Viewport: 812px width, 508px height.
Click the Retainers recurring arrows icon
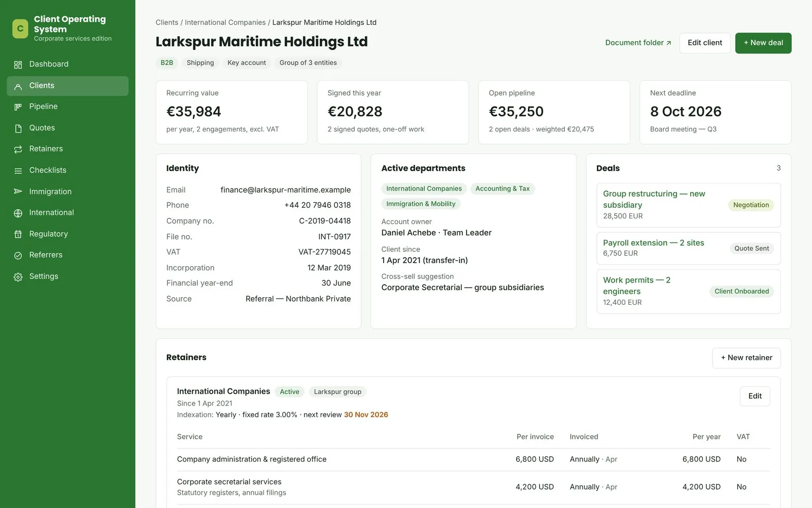[18, 149]
